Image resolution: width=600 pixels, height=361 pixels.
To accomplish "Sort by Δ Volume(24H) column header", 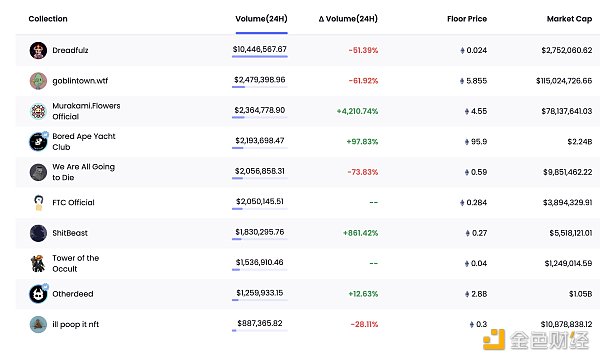I will [348, 19].
